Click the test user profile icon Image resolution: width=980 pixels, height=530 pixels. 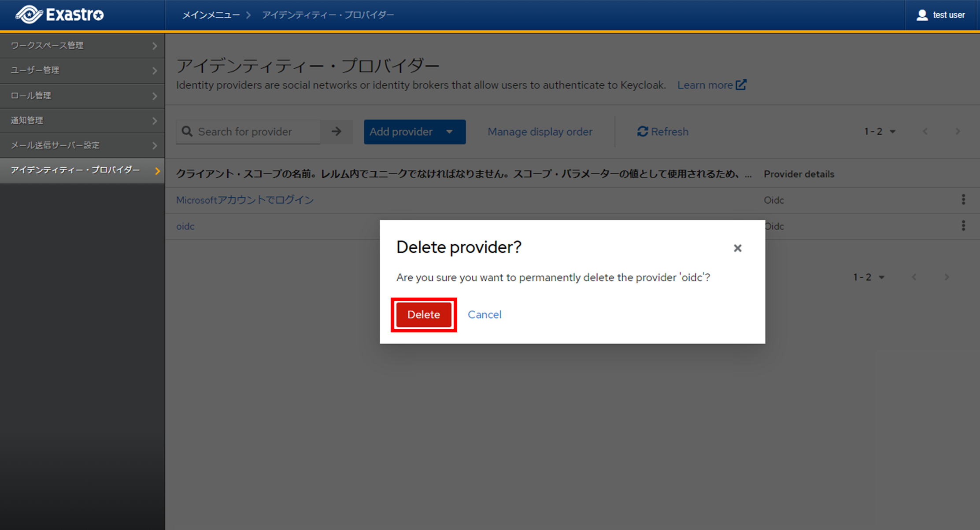922,15
